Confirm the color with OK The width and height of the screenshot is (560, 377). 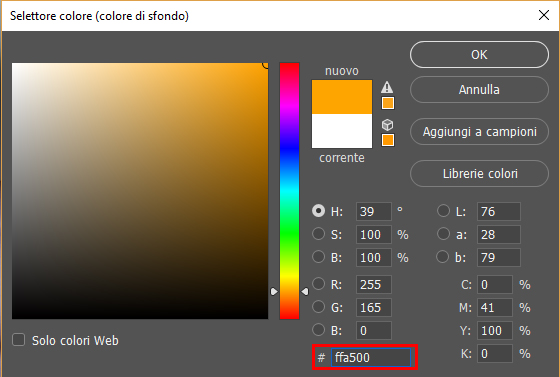(x=479, y=55)
